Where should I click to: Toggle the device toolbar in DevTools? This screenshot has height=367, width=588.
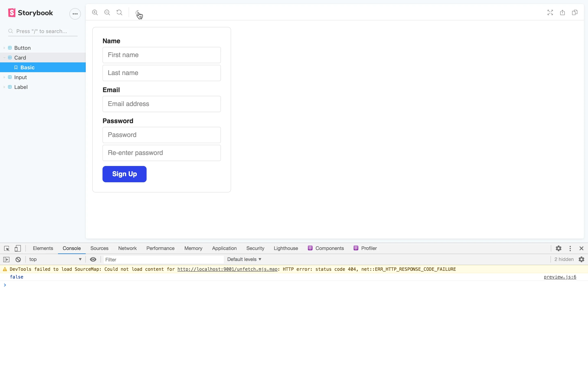18,248
